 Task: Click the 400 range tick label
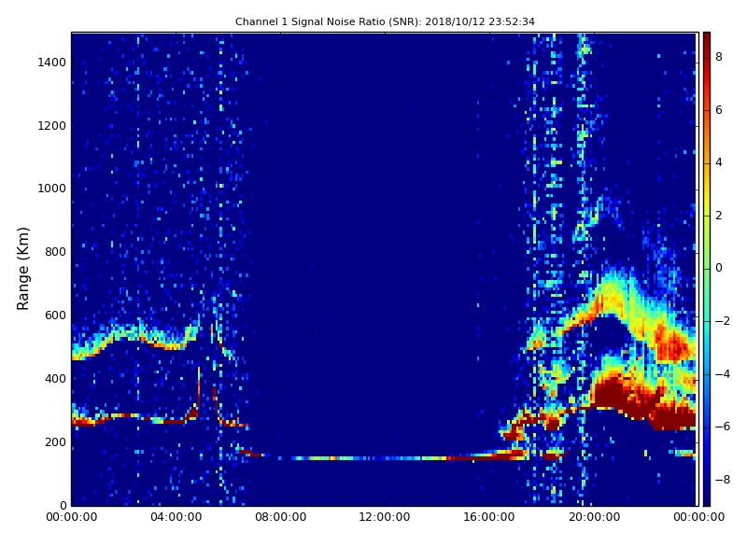(55, 379)
